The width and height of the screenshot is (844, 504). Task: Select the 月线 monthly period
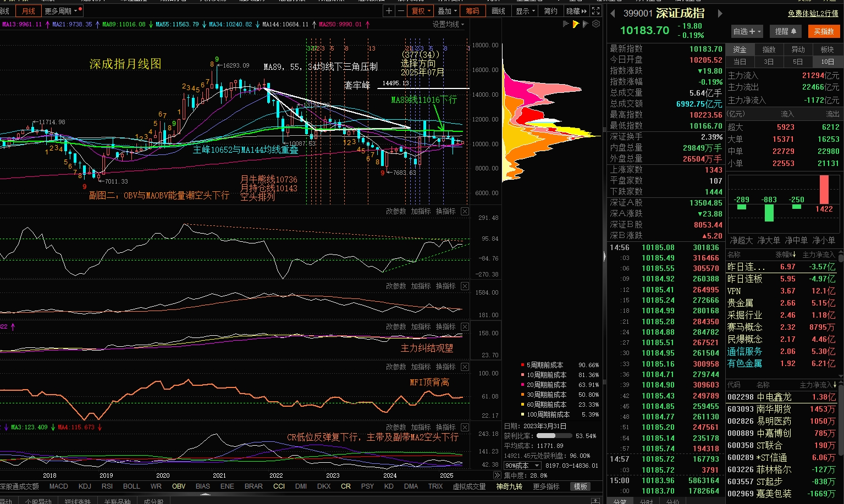28,11
